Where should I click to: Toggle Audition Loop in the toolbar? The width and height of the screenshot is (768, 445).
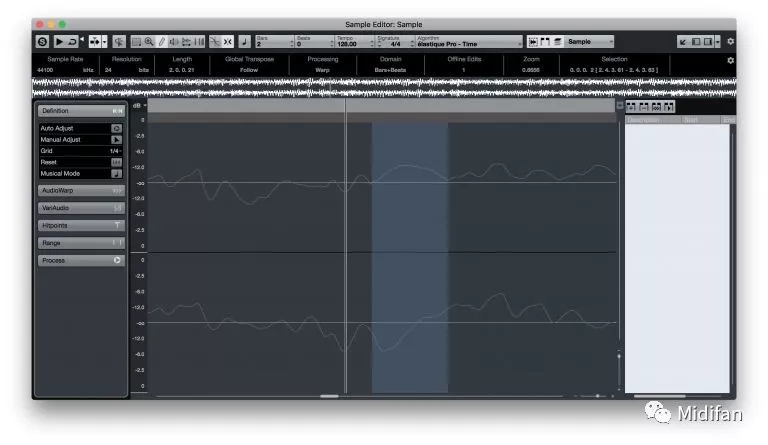coord(73,42)
